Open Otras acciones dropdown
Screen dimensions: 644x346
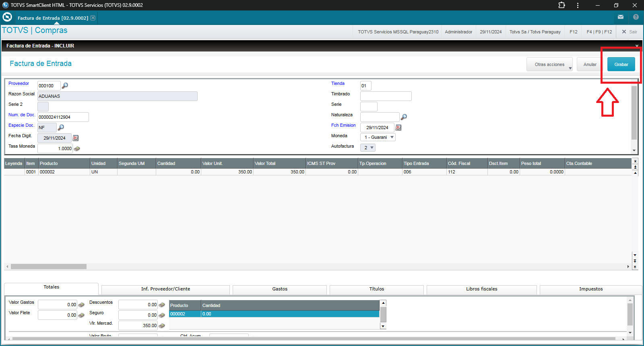point(549,64)
